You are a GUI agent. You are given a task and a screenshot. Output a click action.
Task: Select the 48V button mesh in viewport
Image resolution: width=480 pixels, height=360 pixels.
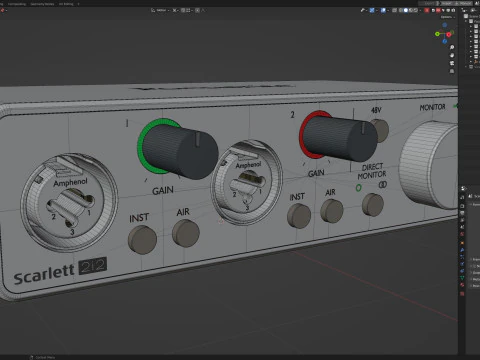(x=382, y=131)
